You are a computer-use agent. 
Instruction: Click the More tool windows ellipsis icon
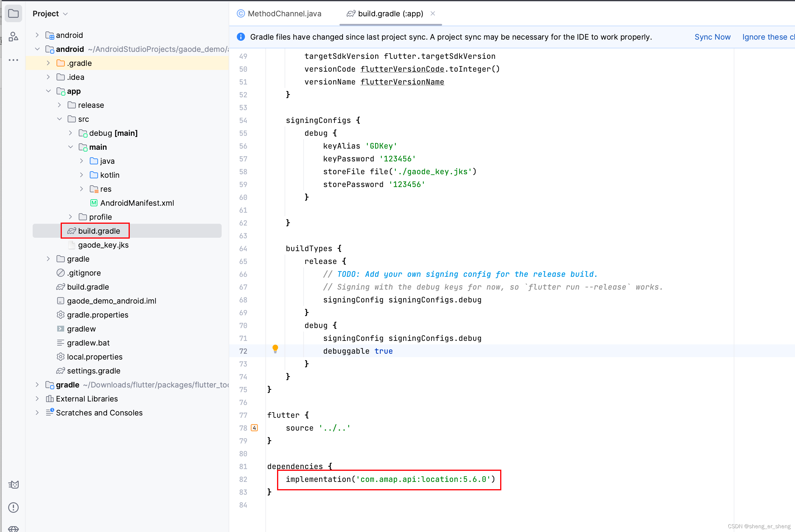[x=13, y=60]
